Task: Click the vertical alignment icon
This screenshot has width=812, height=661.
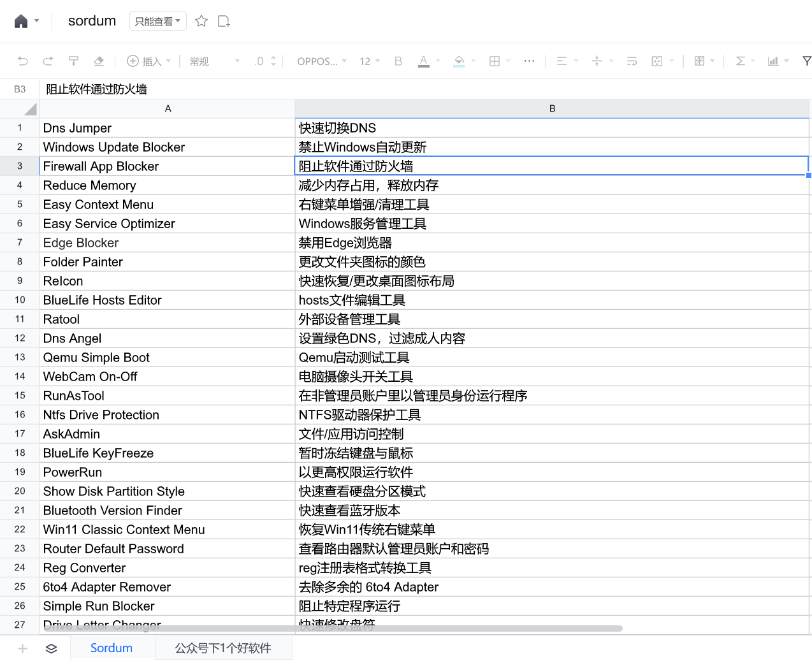Action: click(x=597, y=61)
